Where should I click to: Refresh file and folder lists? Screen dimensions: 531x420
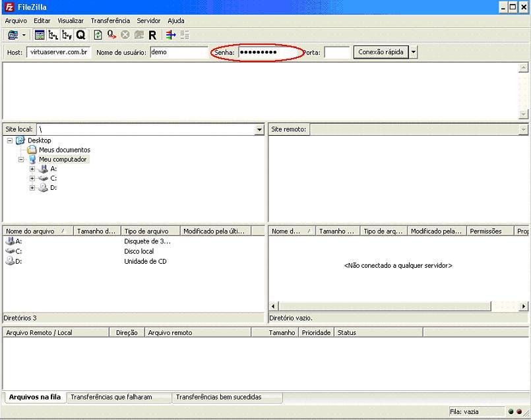[98, 35]
